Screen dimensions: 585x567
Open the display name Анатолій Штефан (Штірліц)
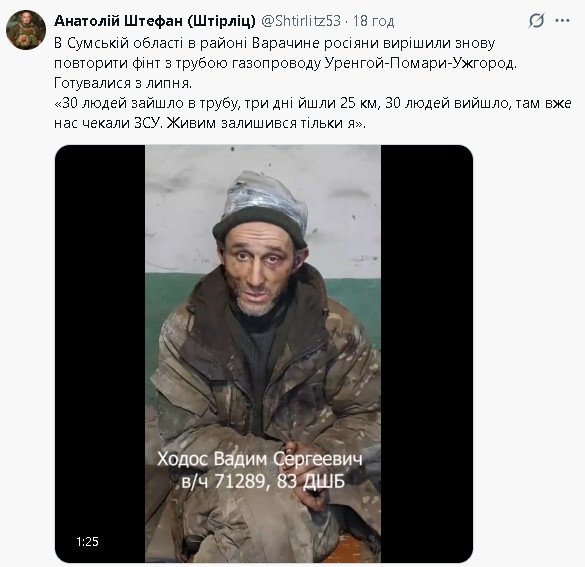(x=155, y=21)
